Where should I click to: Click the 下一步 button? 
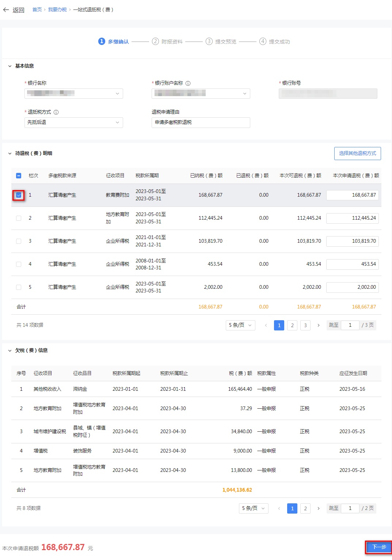[x=378, y=547]
